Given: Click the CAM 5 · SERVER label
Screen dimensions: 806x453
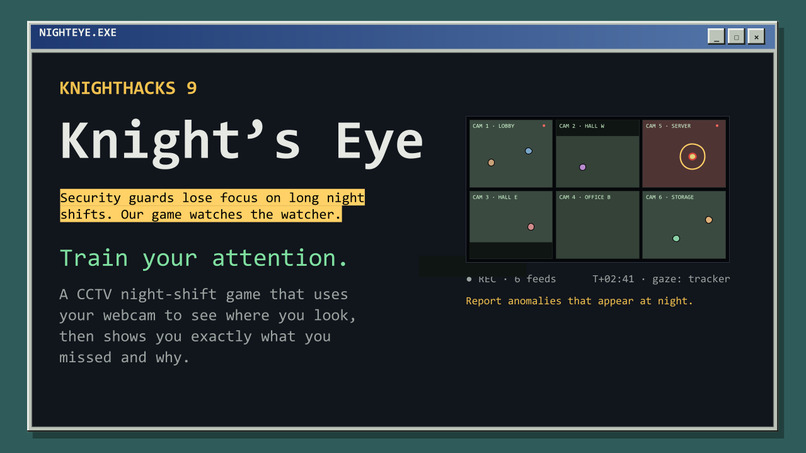Looking at the screenshot, I should 668,126.
